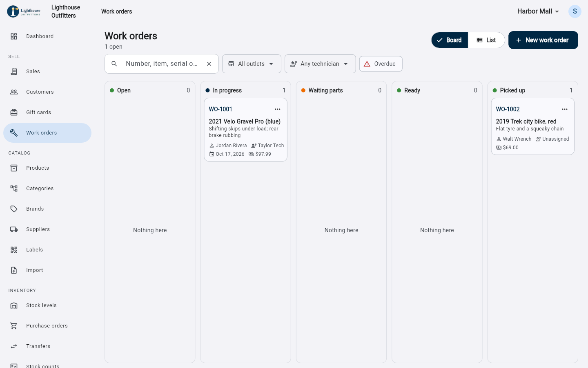Expand the Any technician dropdown
Screen dimensions: 588x368
pyautogui.click(x=320, y=64)
